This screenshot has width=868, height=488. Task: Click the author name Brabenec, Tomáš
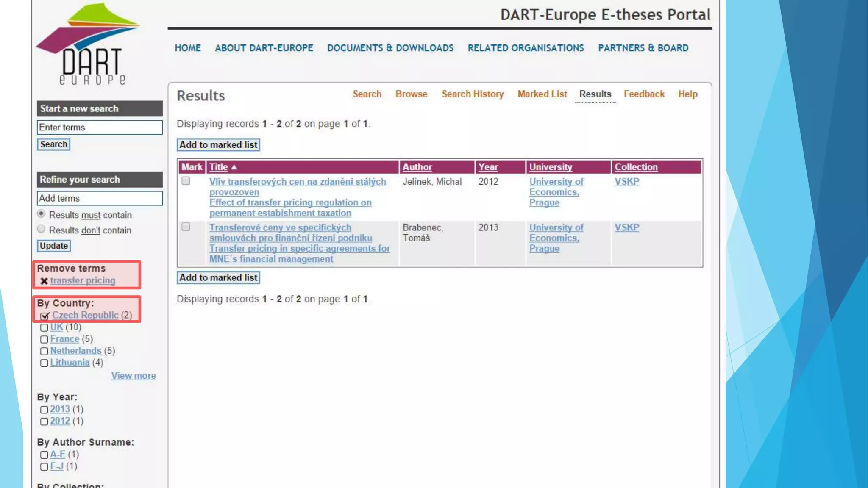[x=423, y=233]
